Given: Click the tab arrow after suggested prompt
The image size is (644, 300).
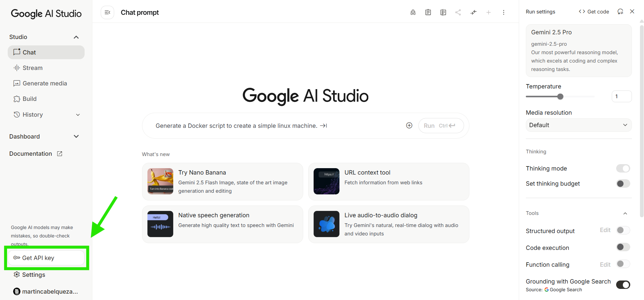Looking at the screenshot, I should coord(324,126).
